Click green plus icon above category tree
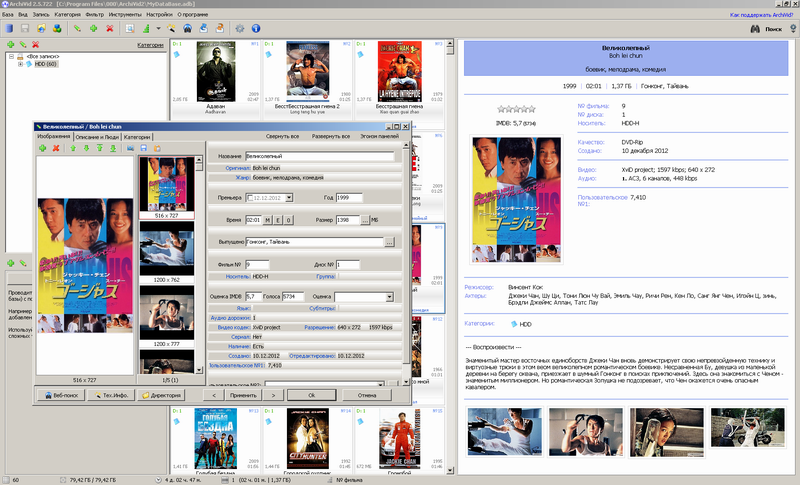 pos(10,45)
